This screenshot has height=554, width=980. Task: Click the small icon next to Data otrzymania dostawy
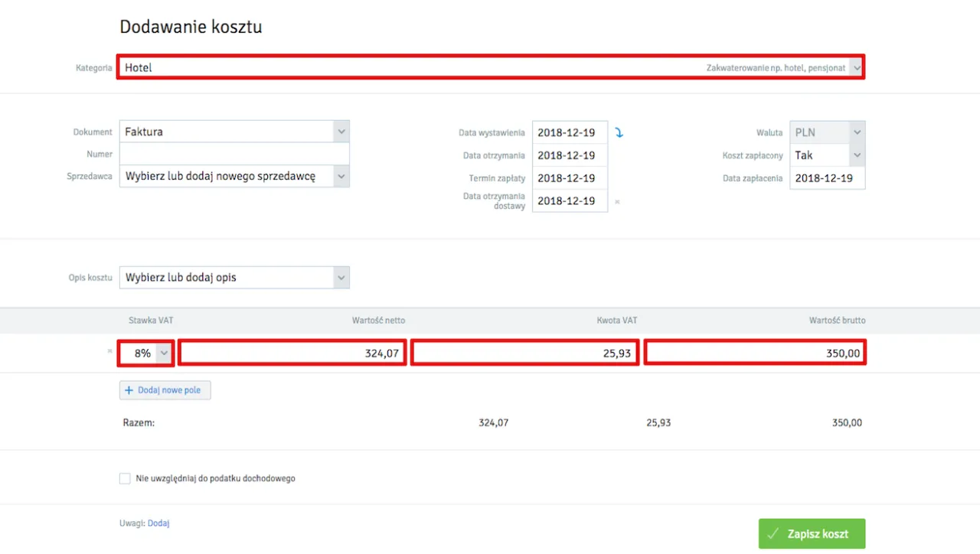click(x=617, y=202)
